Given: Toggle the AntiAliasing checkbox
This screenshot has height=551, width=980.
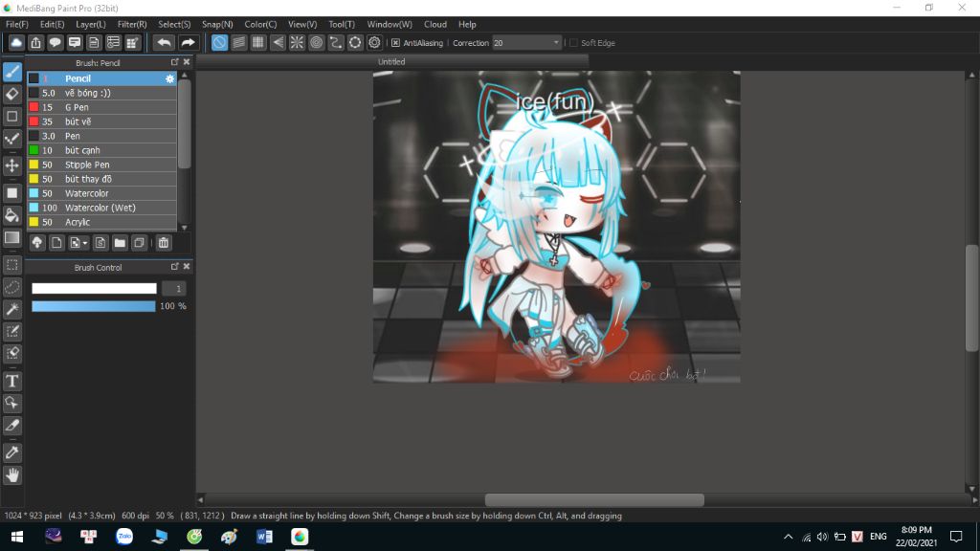Looking at the screenshot, I should point(395,42).
